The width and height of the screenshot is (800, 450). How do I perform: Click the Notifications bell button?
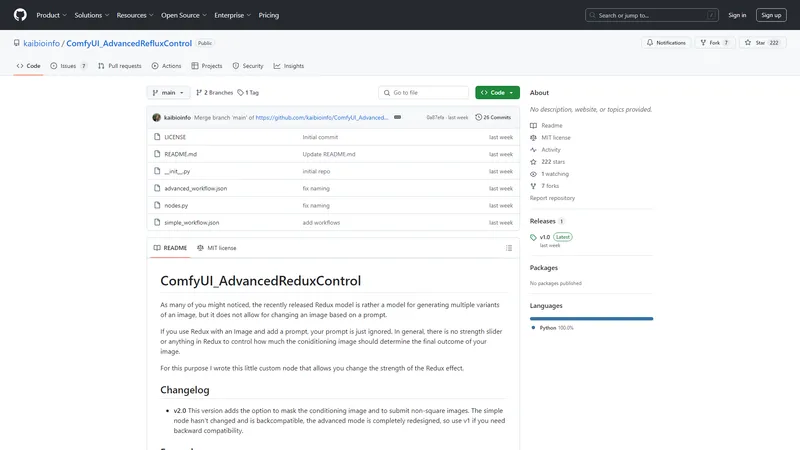(x=666, y=43)
